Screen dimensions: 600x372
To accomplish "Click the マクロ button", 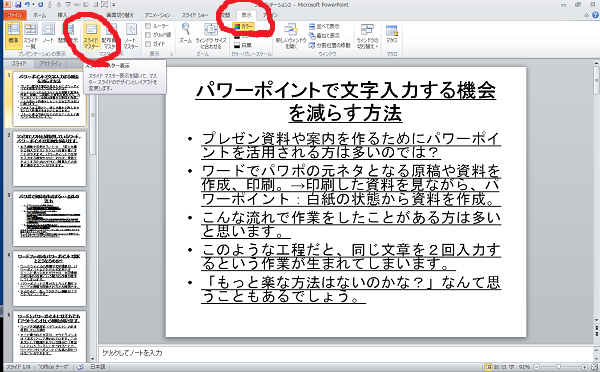I will [x=391, y=34].
